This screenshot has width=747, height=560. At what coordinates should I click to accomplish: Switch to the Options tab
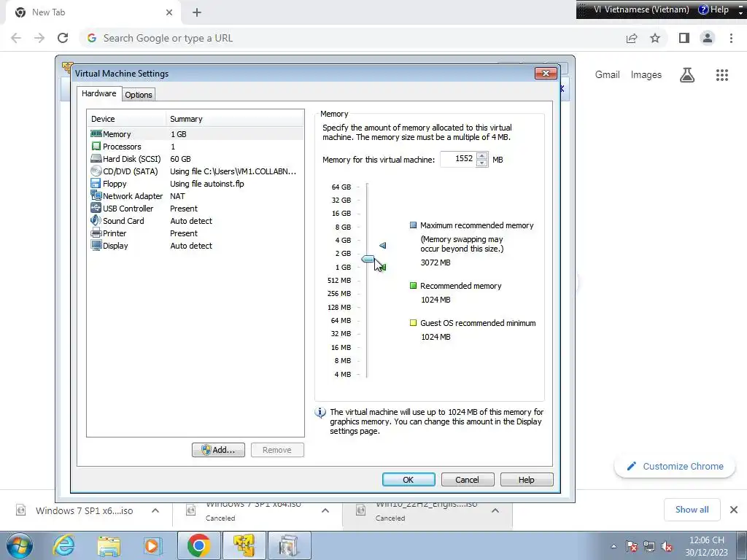click(138, 94)
